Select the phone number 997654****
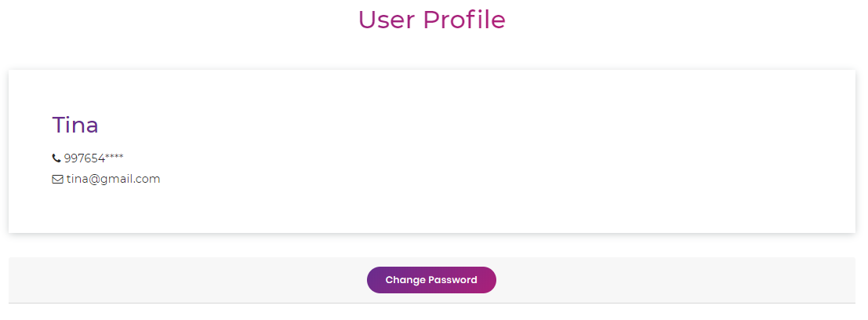The width and height of the screenshot is (868, 320). pos(93,158)
